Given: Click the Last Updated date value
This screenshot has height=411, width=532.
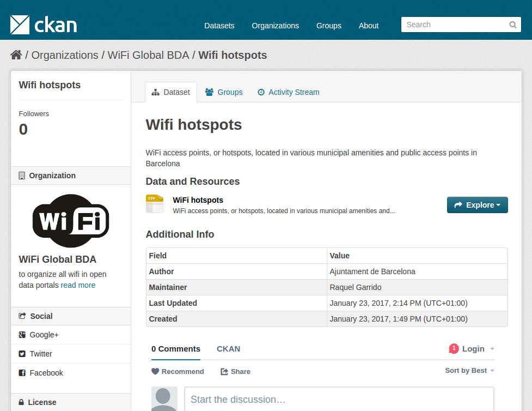Looking at the screenshot, I should (x=399, y=303).
